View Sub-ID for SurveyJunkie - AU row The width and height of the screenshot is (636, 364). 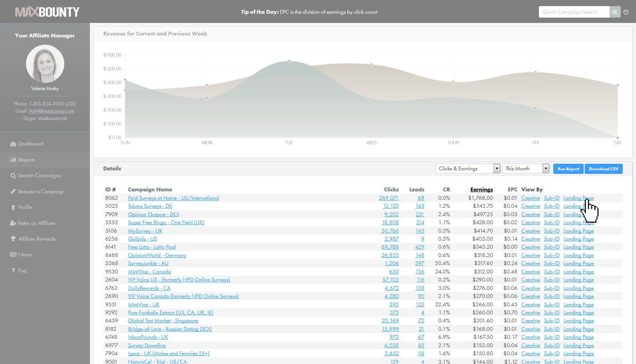tap(551, 264)
